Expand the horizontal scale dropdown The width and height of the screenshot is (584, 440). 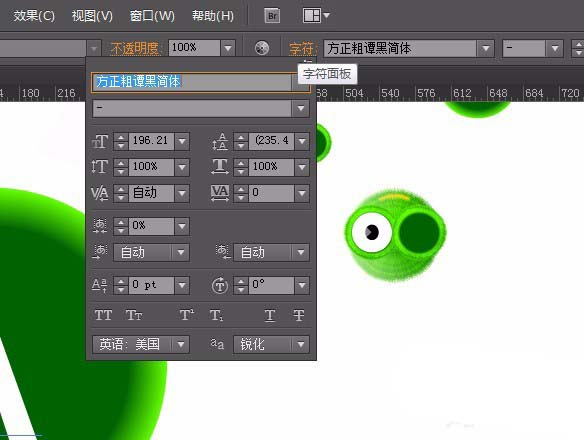tap(302, 167)
